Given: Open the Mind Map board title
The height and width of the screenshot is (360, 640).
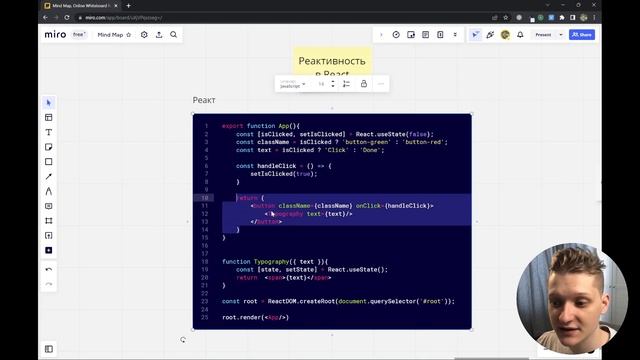Looking at the screenshot, I should tap(110, 35).
